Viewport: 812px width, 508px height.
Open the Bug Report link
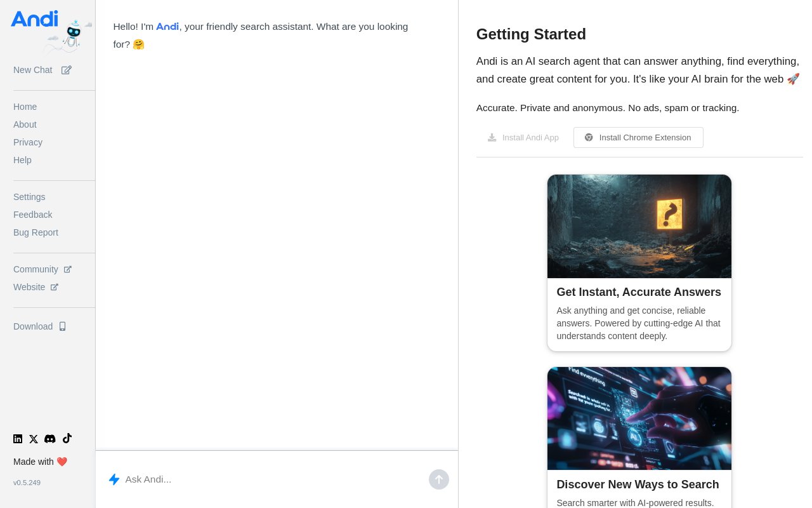36,232
